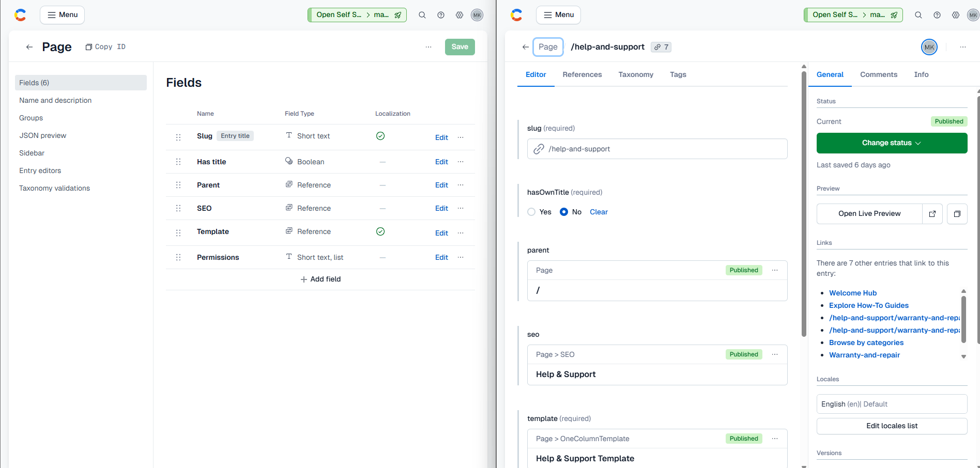Viewport: 980px width, 468px height.
Task: Click the Contentful logo in the top left
Action: (x=20, y=15)
